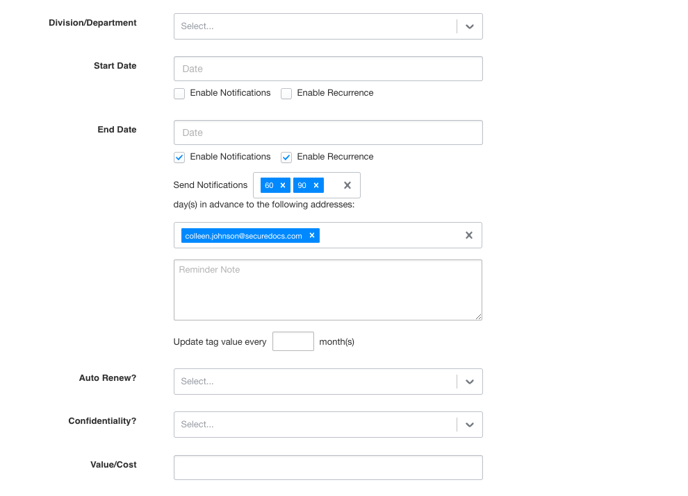The width and height of the screenshot is (688, 496).
Task: Click the Start Date input field
Action: [x=328, y=68]
